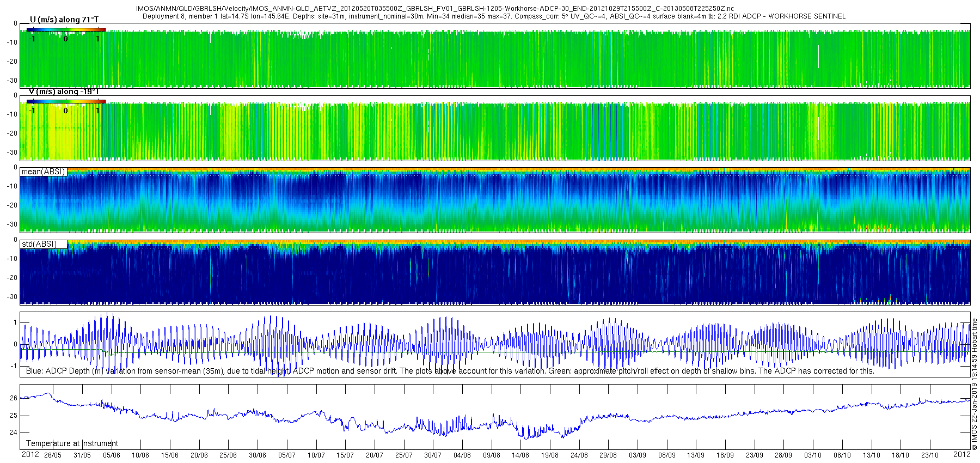Click the '2012' year label at left of time axis
Screen dimensions: 980x463
click(x=30, y=454)
